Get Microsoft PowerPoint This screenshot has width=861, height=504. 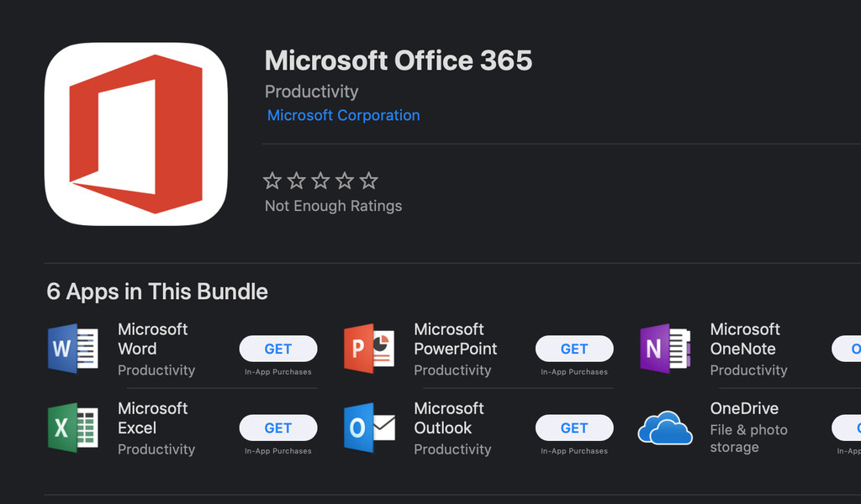tap(574, 349)
